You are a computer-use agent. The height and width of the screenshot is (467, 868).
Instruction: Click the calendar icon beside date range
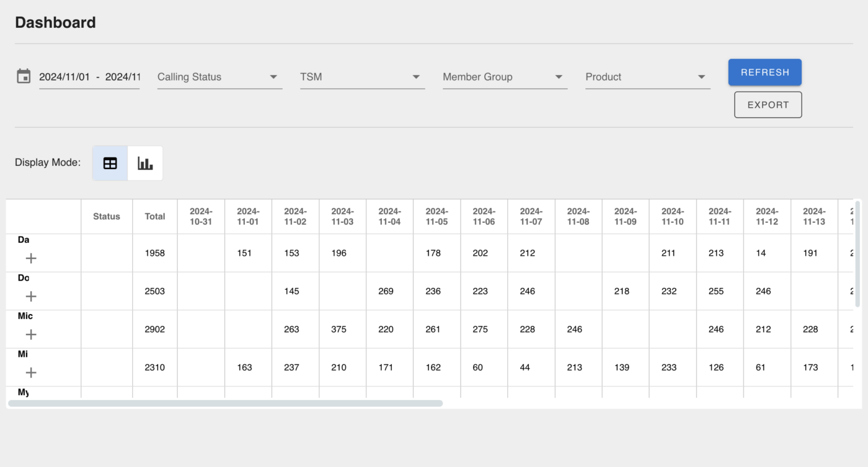[x=24, y=77]
